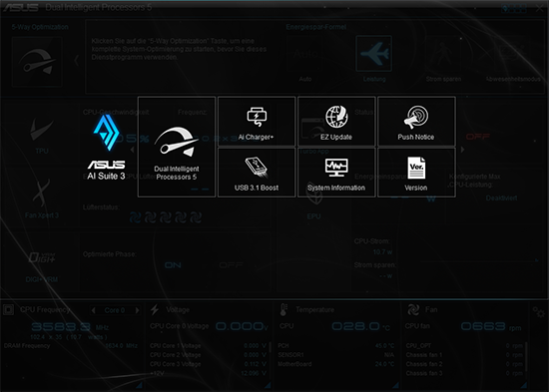Expand the Fan panel corner triangle
This screenshot has width=549, height=392.
tap(524, 385)
